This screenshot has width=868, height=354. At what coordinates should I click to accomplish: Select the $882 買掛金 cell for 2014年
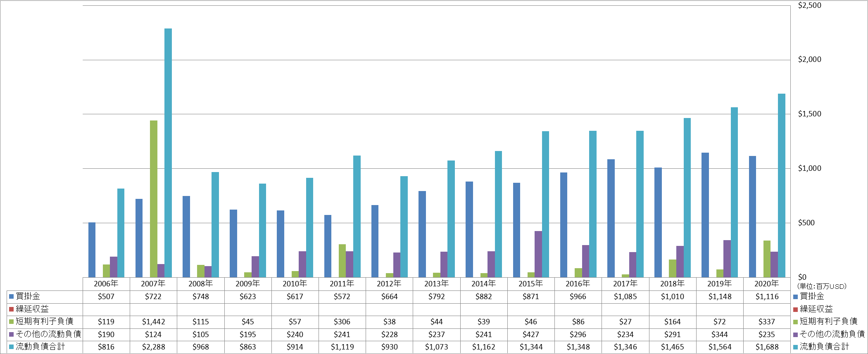(x=484, y=297)
